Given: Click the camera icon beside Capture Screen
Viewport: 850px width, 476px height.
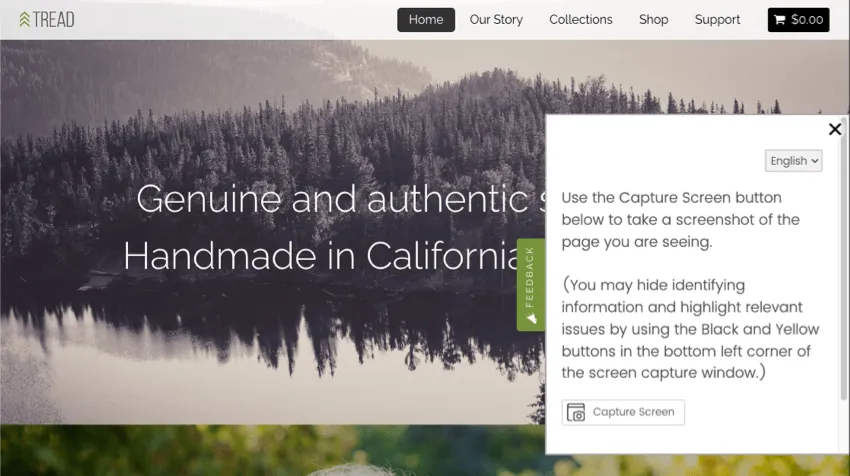Looking at the screenshot, I should [x=576, y=413].
